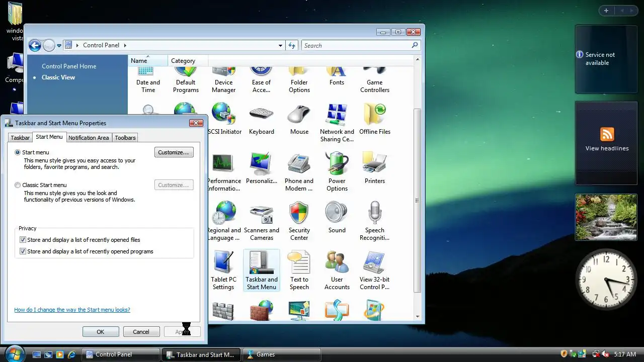644x362 pixels.
Task: Open Phone and Modem Options icon
Action: pyautogui.click(x=299, y=172)
